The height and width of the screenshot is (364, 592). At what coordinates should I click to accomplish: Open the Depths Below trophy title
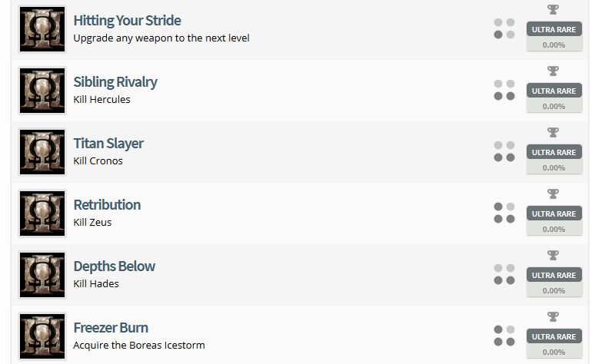115,266
